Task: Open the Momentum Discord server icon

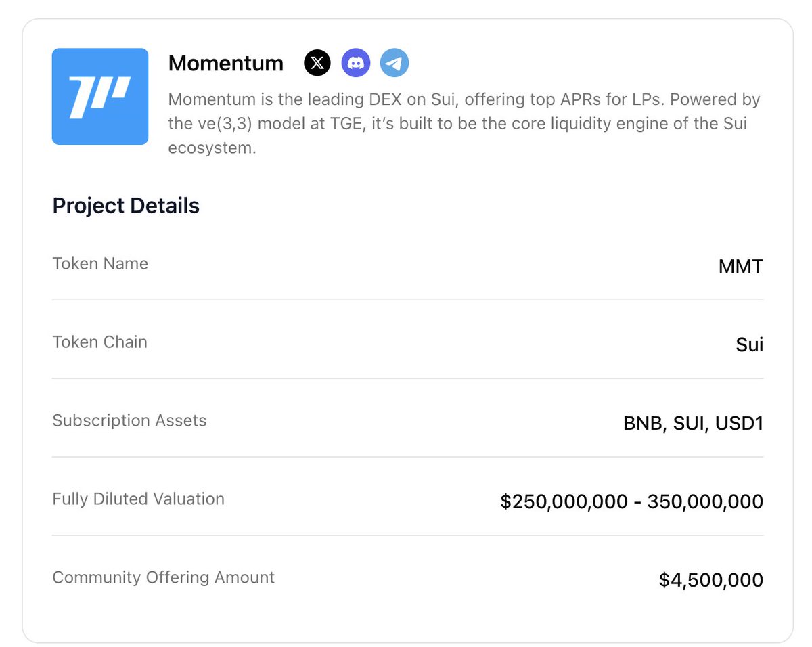Action: tap(356, 64)
